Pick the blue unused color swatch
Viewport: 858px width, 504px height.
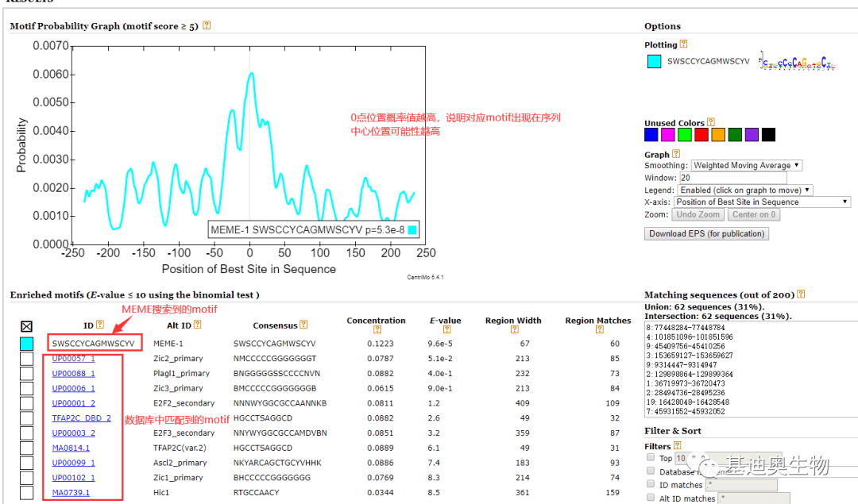(651, 134)
